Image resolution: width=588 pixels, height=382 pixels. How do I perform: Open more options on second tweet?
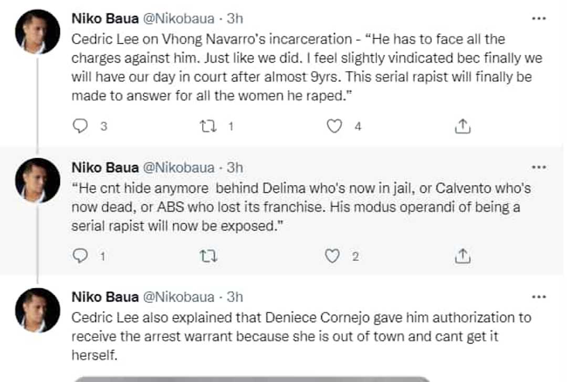[x=539, y=167]
